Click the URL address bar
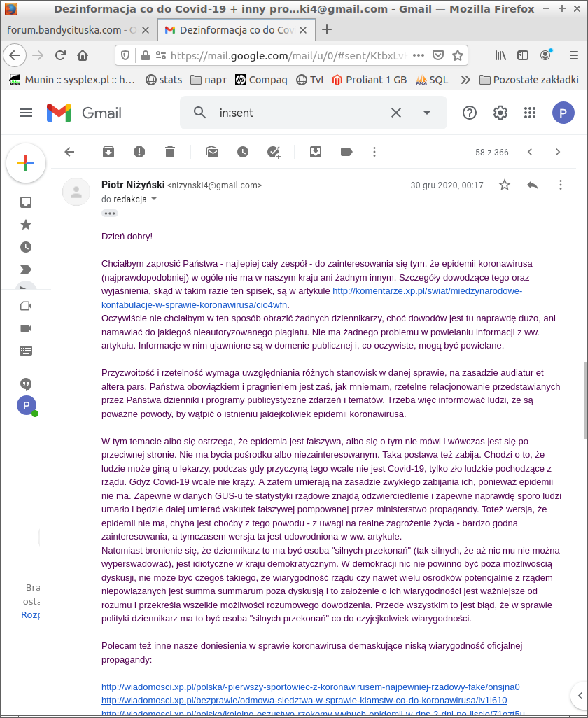The height and width of the screenshot is (718, 588). coord(287,55)
